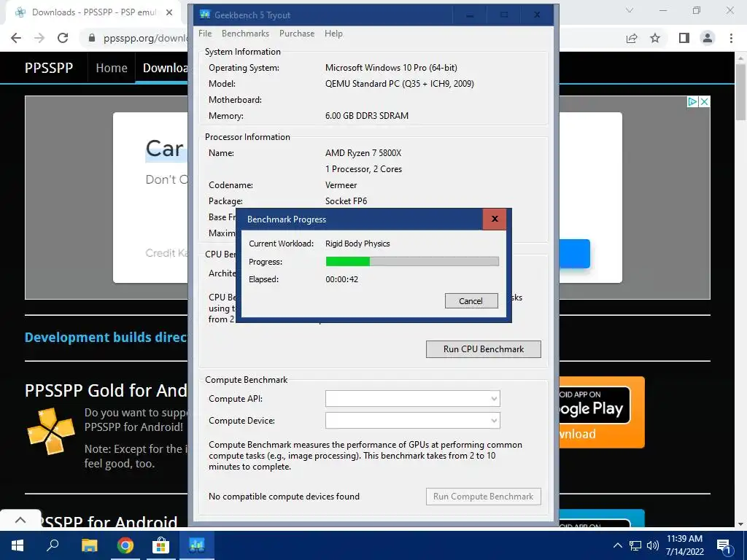
Task: Open Microsoft Store from taskbar
Action: (160, 545)
